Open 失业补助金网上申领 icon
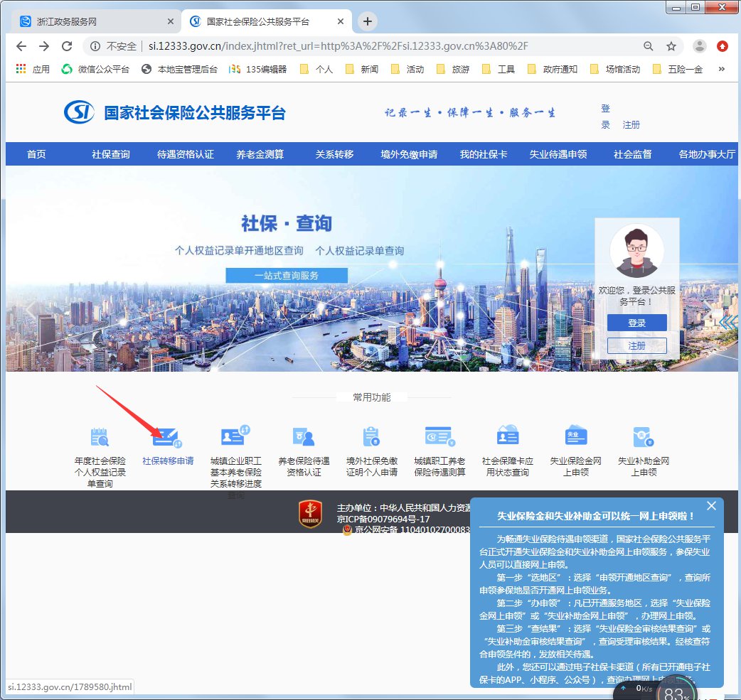The image size is (741, 700). [643, 436]
